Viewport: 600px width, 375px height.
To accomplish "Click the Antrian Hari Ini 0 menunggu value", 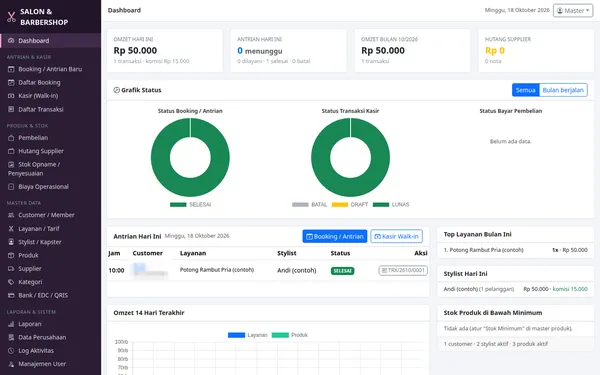I will click(x=260, y=51).
